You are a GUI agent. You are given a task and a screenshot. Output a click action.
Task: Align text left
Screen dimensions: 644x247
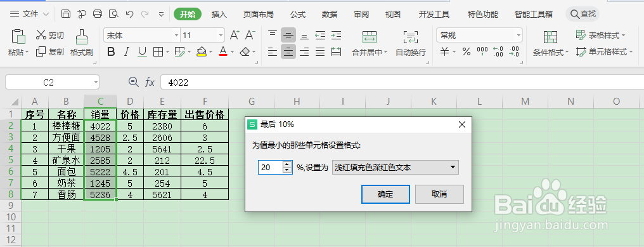[x=273, y=52]
